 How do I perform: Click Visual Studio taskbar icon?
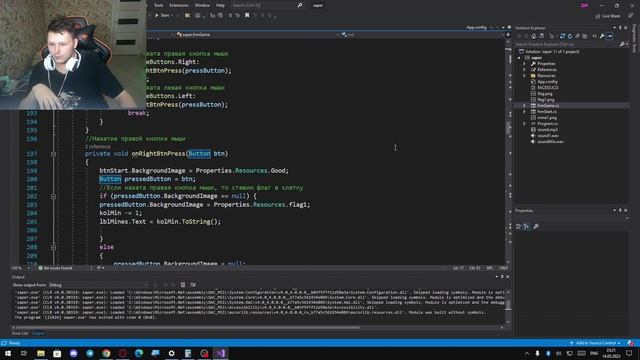pyautogui.click(x=220, y=353)
